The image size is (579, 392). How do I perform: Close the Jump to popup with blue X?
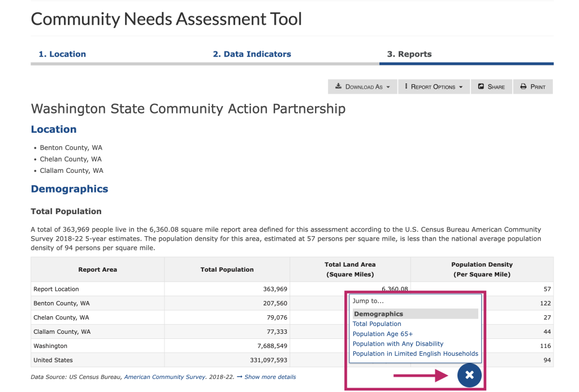click(x=469, y=375)
